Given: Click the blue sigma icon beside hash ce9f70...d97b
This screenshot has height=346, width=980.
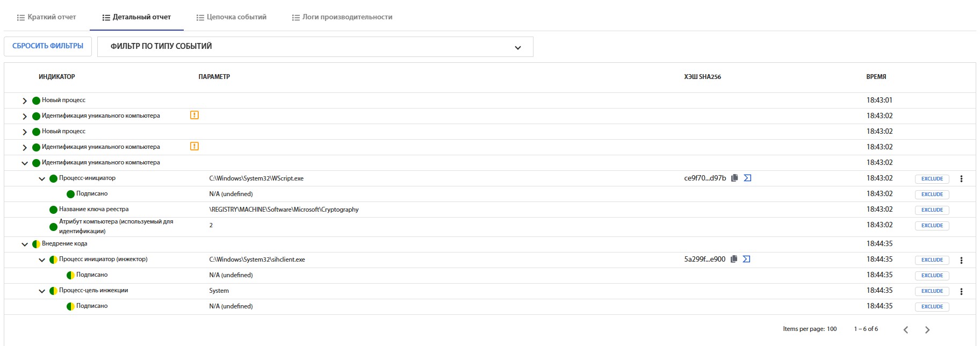Looking at the screenshot, I should (747, 178).
